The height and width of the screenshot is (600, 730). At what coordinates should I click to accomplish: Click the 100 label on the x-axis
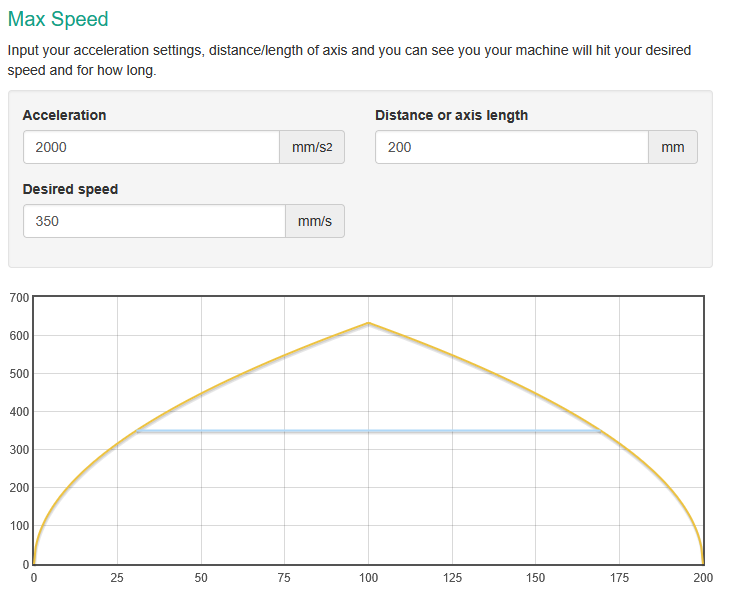click(x=369, y=578)
